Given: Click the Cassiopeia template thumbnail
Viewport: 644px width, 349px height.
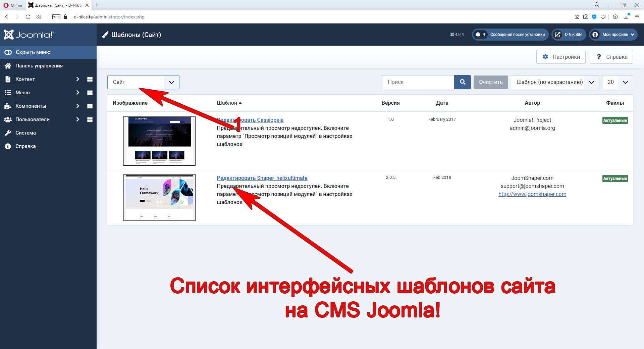Looking at the screenshot, I should 159,141.
